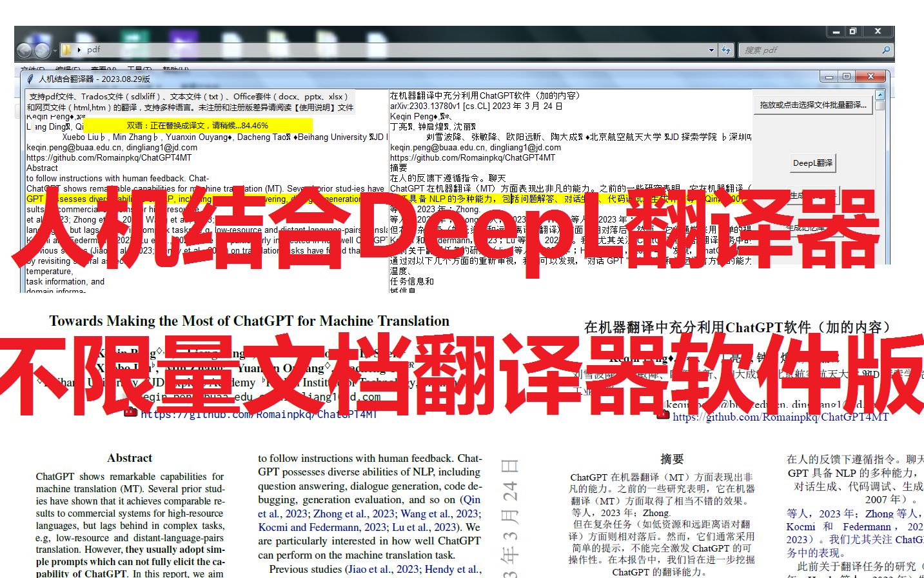Click '任务信息和' line in translated pane
Viewport: 924px width, 578px height.
point(411,281)
